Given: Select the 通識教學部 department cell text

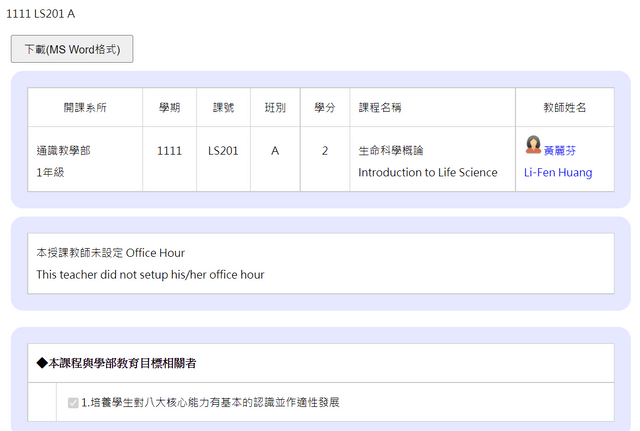Looking at the screenshot, I should tap(63, 151).
